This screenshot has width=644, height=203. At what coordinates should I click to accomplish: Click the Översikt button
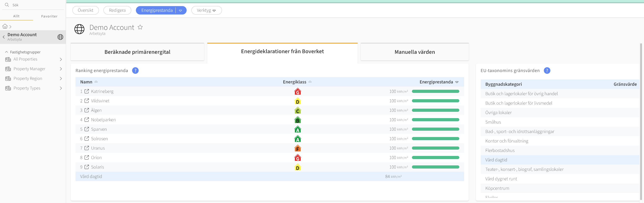pyautogui.click(x=85, y=11)
